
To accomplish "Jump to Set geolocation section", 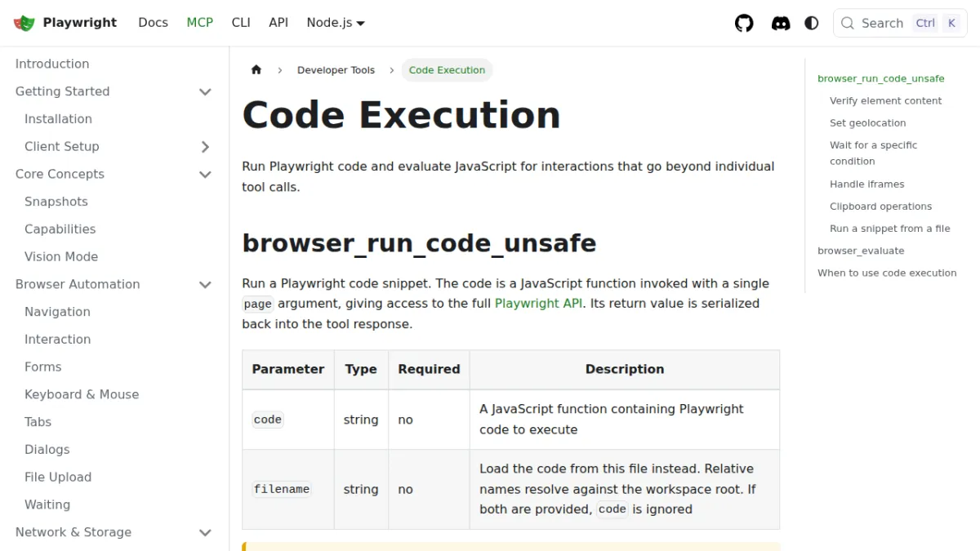I will click(x=867, y=123).
